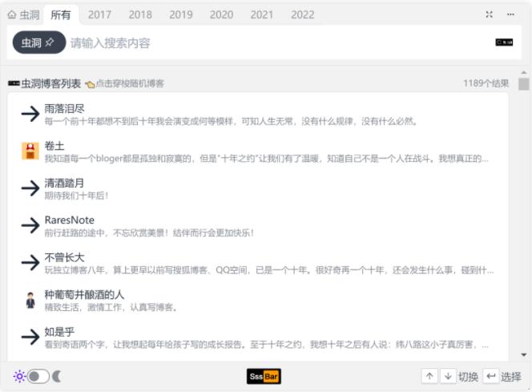Screen dimensions: 532x392
Task: Click the moon dark mode icon
Action: tap(58, 376)
